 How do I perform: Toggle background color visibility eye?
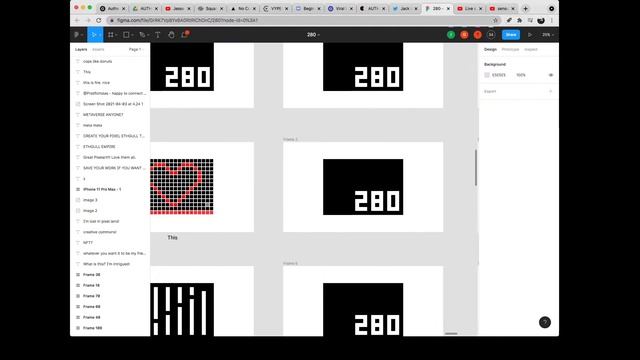(551, 75)
